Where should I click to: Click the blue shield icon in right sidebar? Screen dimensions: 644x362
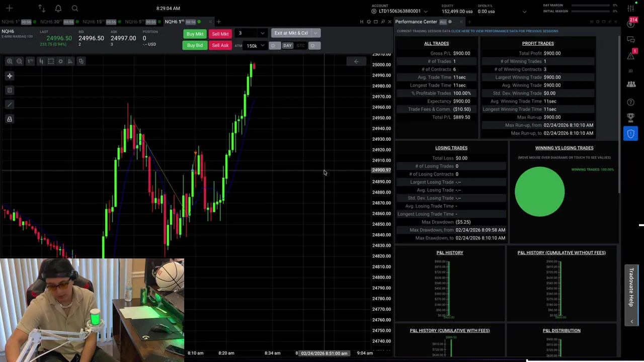631,134
